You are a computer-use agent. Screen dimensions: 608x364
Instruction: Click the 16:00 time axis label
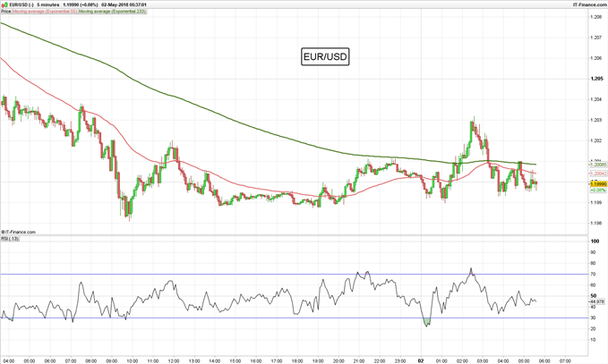256,361
